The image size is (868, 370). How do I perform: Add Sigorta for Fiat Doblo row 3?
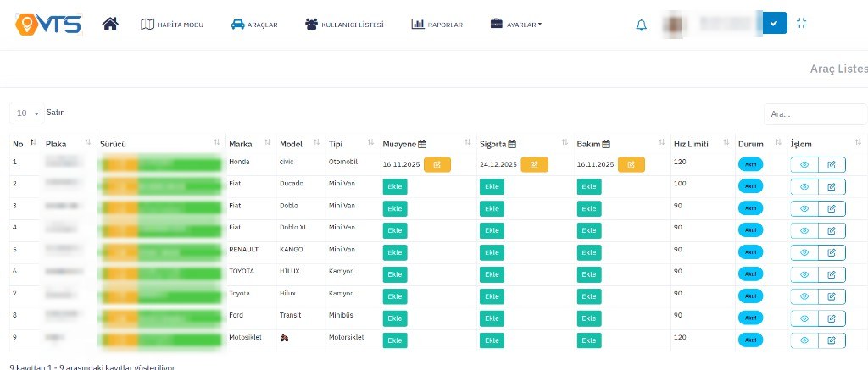click(x=492, y=208)
